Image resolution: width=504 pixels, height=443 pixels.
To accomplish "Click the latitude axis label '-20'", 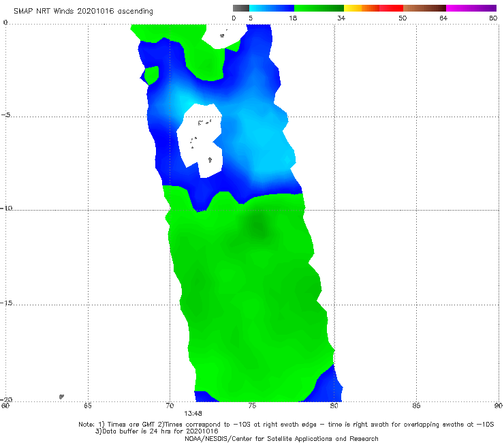I will click(x=6, y=399).
